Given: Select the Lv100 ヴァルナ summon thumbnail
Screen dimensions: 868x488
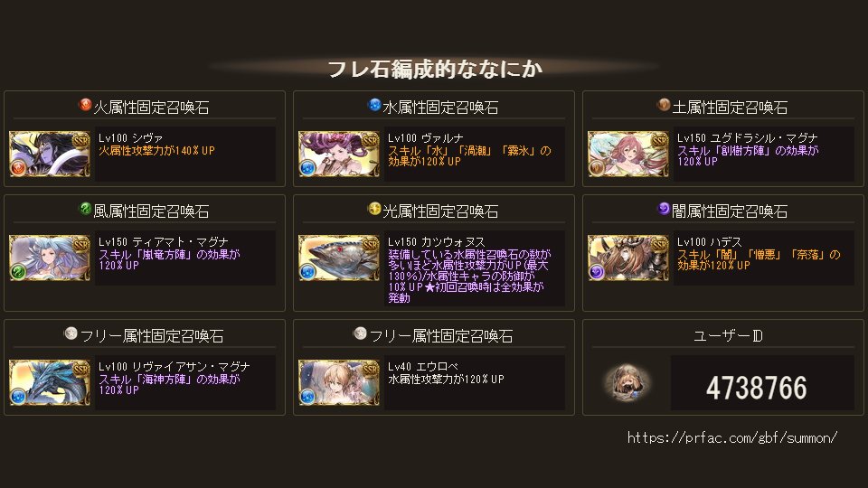Looking at the screenshot, I should (339, 154).
